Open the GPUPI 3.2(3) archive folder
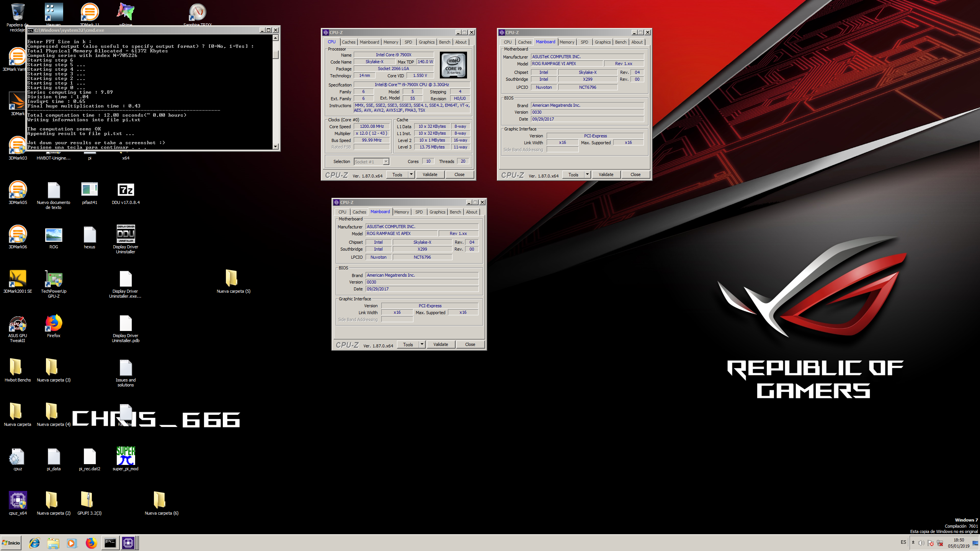This screenshot has width=980, height=551. pos(90,504)
